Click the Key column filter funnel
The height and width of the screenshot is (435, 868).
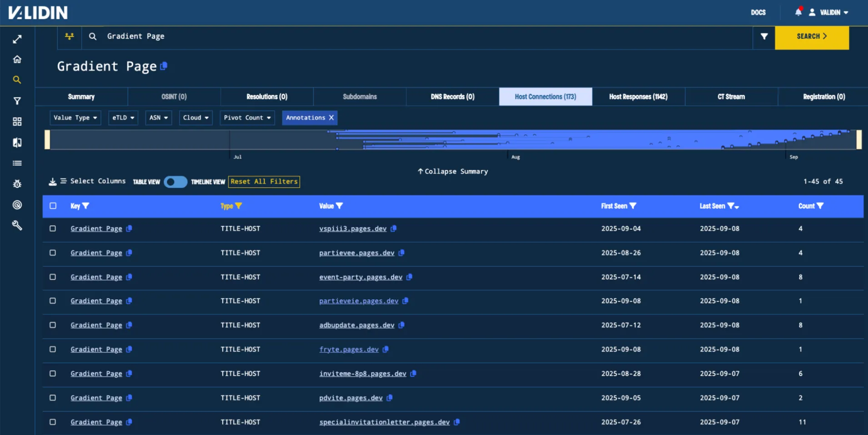(86, 206)
